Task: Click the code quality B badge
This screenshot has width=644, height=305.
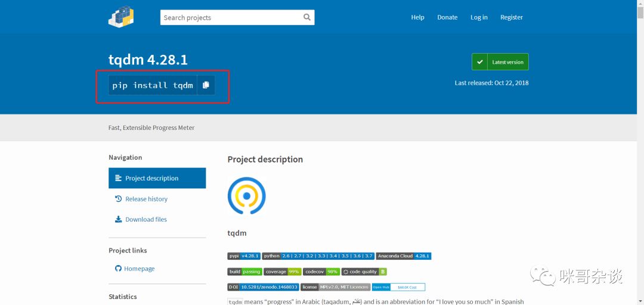Action: tap(364, 272)
